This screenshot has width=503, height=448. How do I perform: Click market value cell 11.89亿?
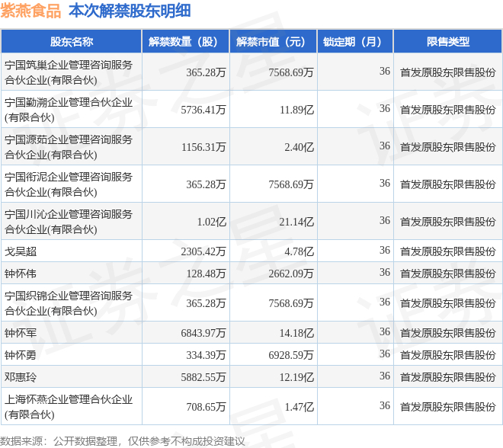click(296, 110)
